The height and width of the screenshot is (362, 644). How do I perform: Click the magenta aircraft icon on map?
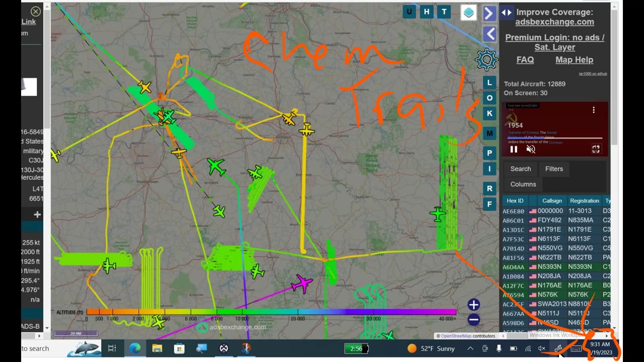(x=302, y=284)
